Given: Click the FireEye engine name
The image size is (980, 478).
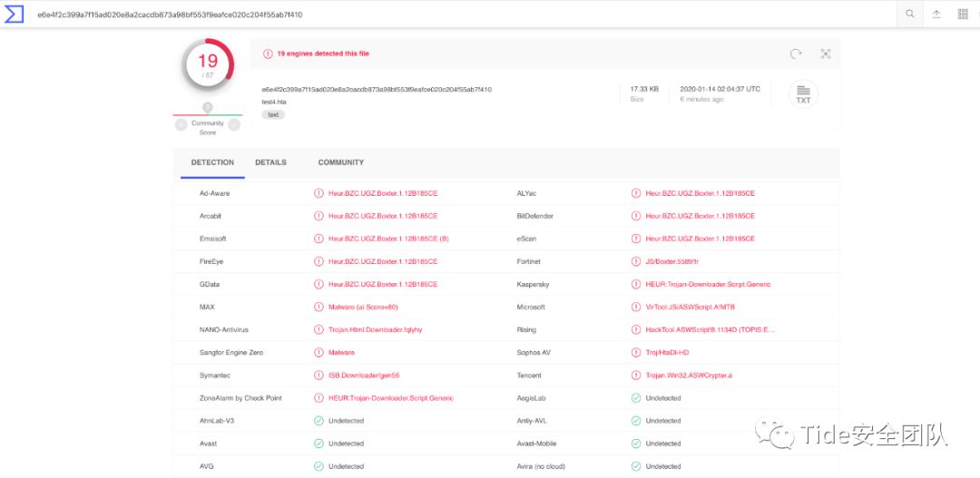Looking at the screenshot, I should point(211,261).
